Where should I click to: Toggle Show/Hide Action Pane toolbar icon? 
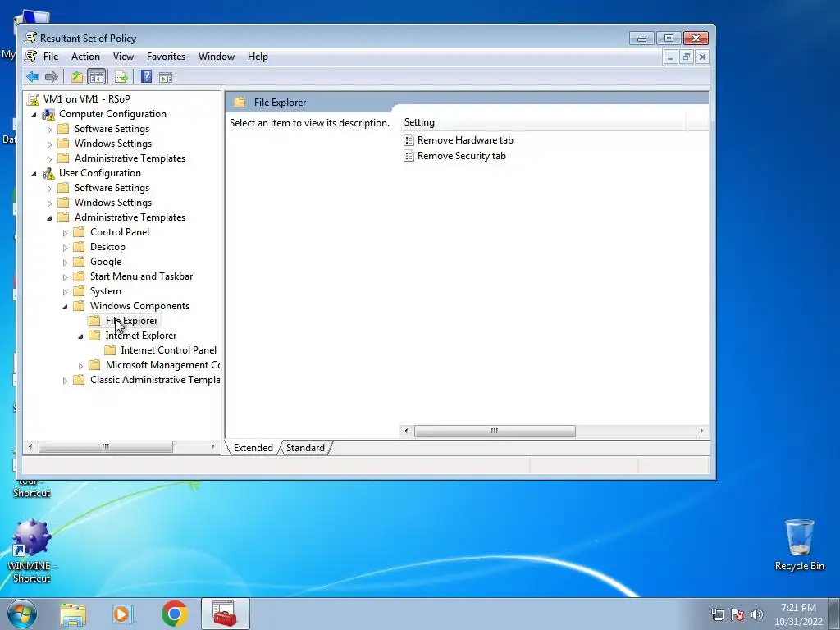(x=166, y=78)
